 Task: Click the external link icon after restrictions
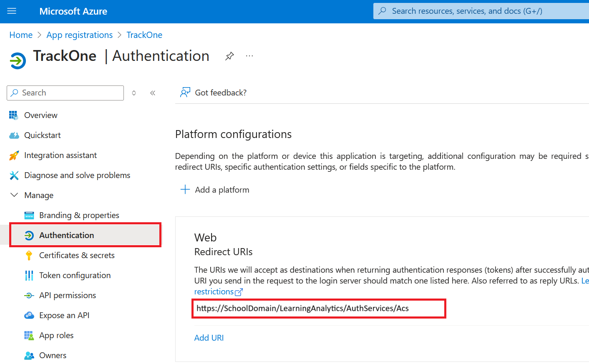tap(239, 292)
